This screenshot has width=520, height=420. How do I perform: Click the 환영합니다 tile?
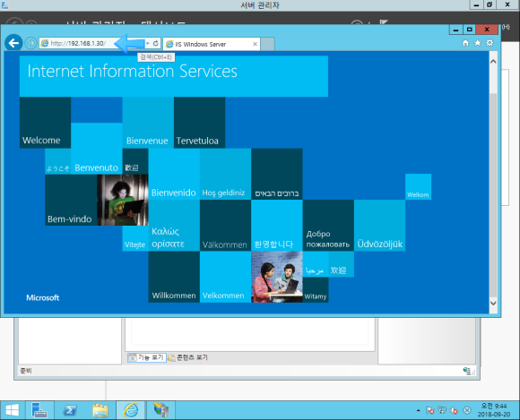[x=276, y=226]
